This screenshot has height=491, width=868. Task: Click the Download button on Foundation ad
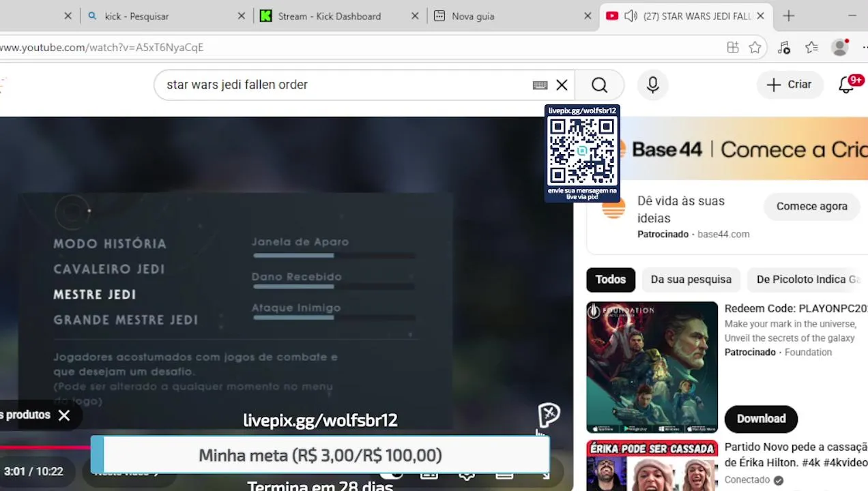coord(761,419)
